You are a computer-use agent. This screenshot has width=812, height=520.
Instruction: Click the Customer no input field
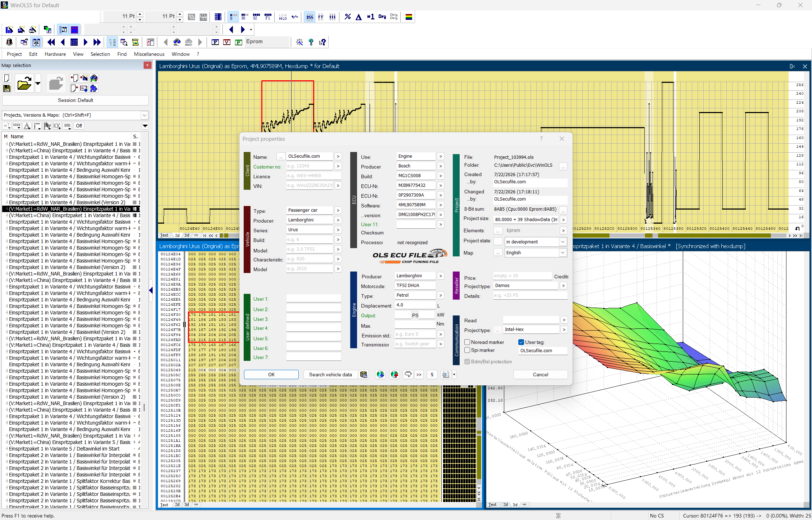310,166
